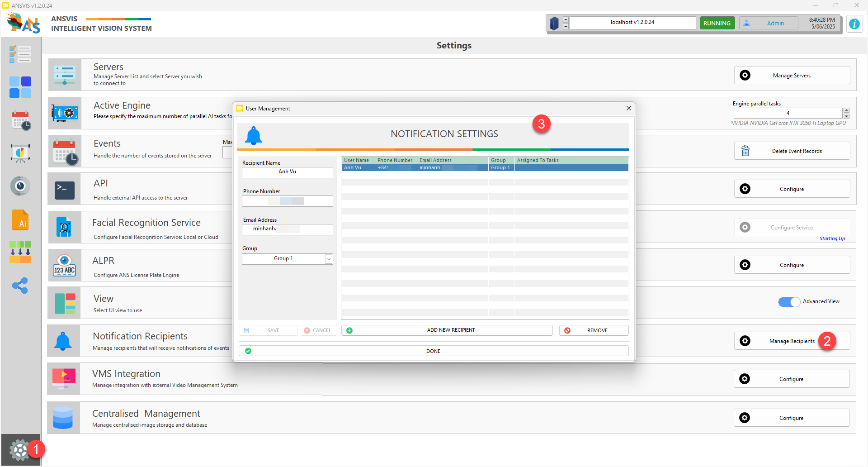Open the share sidebar icon
868x467 pixels.
(20, 286)
